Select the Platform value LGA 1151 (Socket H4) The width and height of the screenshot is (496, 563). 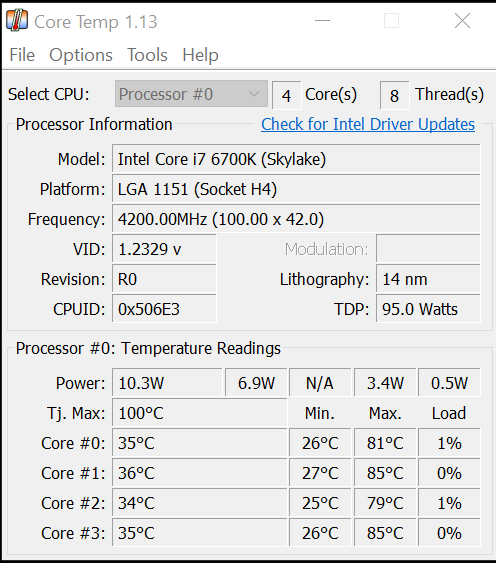pos(296,189)
